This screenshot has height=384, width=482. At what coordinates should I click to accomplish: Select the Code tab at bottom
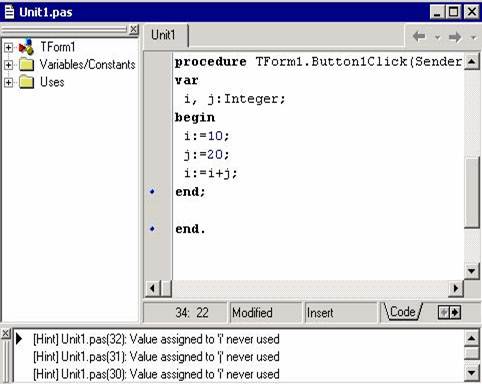(403, 312)
